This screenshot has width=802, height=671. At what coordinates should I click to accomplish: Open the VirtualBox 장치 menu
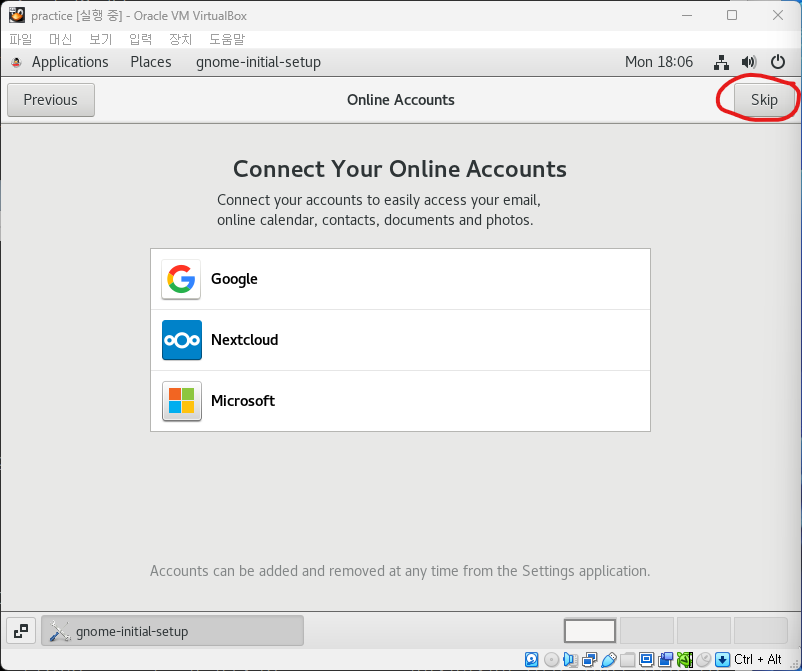[x=180, y=39]
